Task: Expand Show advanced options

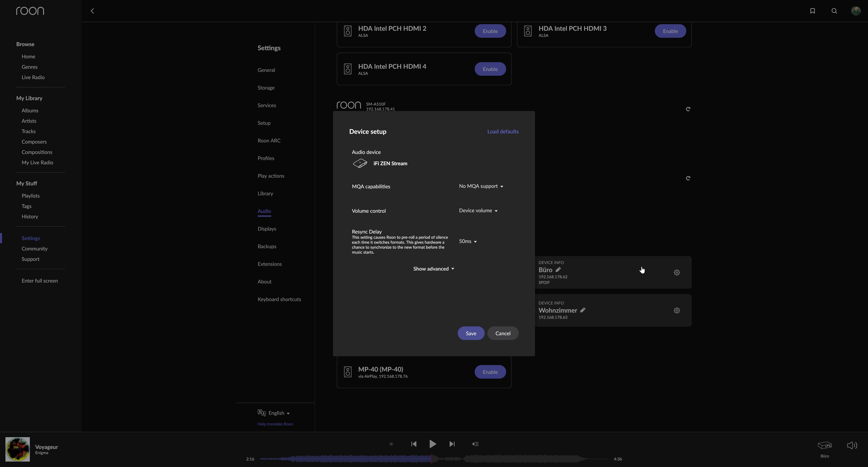Action: point(434,269)
